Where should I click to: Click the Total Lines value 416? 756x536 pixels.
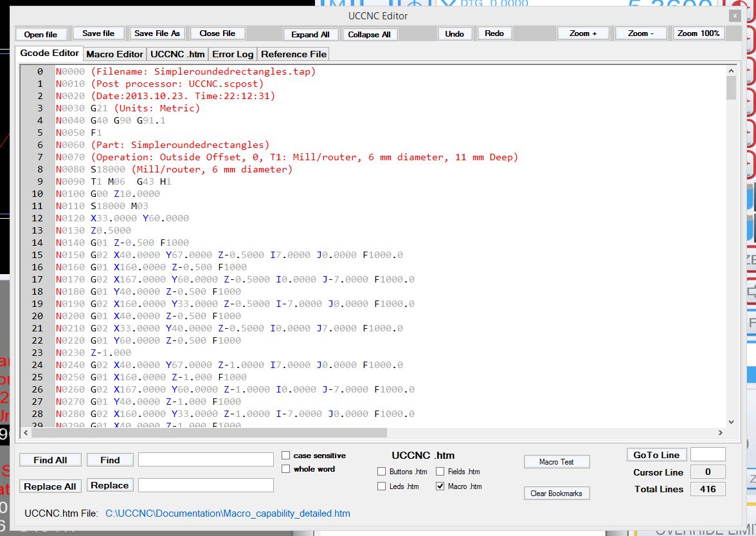click(708, 489)
